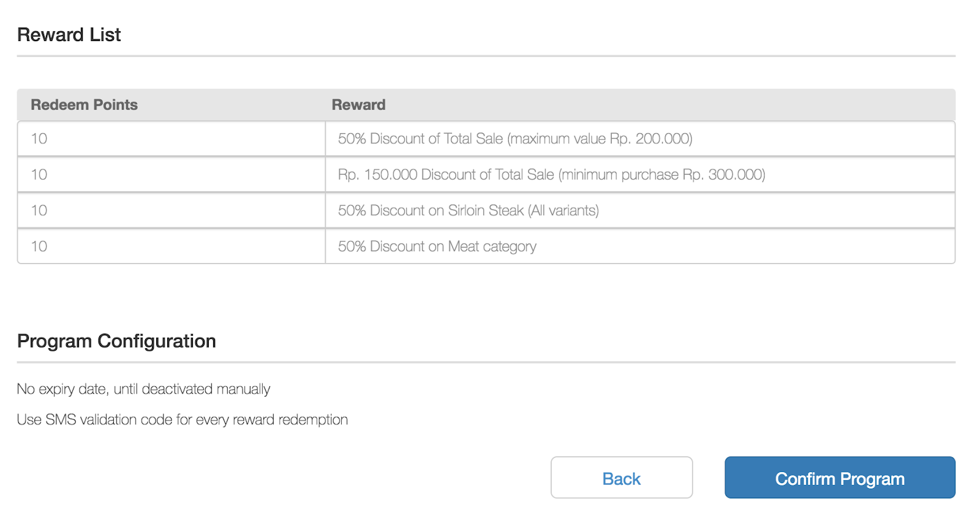Select the Rp. 150.000 Discount reward entry

(x=551, y=174)
